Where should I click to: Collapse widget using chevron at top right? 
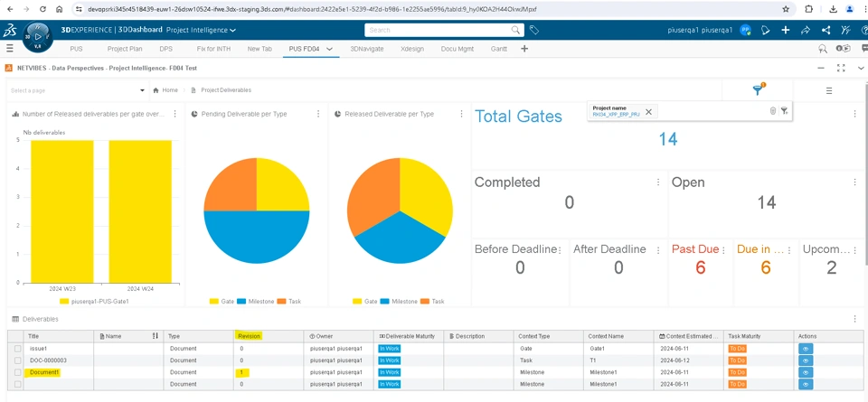[861, 68]
